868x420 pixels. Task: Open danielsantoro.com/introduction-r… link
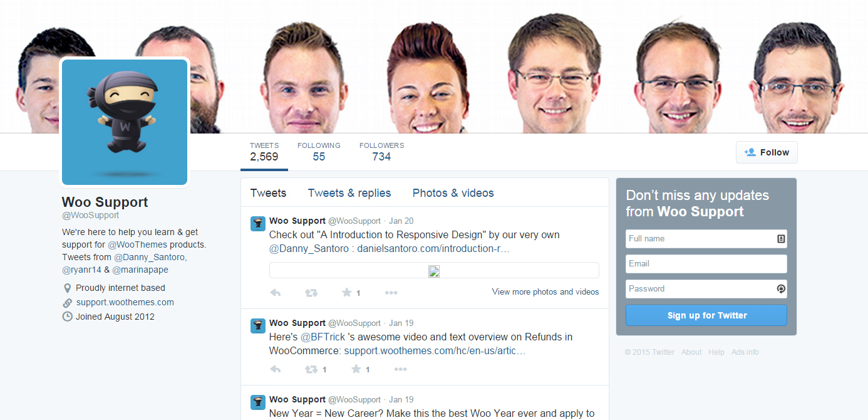pyautogui.click(x=433, y=249)
